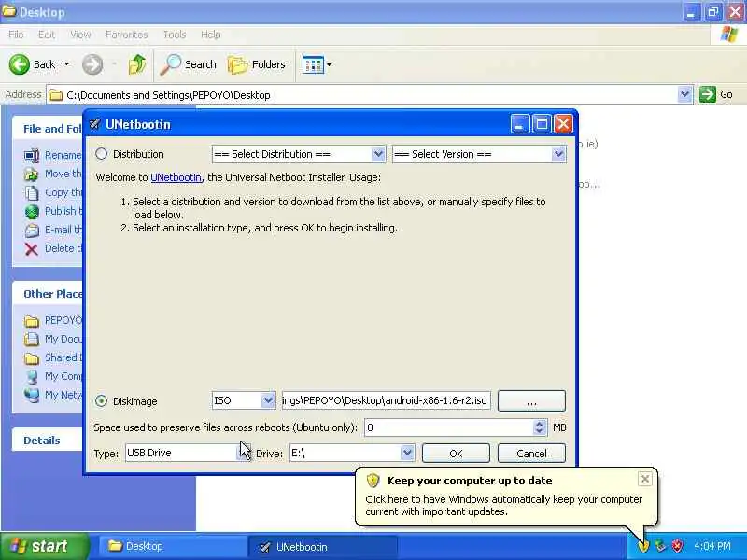Viewport: 747px width, 560px height.
Task: Open the Views button dropdown arrow
Action: click(330, 64)
